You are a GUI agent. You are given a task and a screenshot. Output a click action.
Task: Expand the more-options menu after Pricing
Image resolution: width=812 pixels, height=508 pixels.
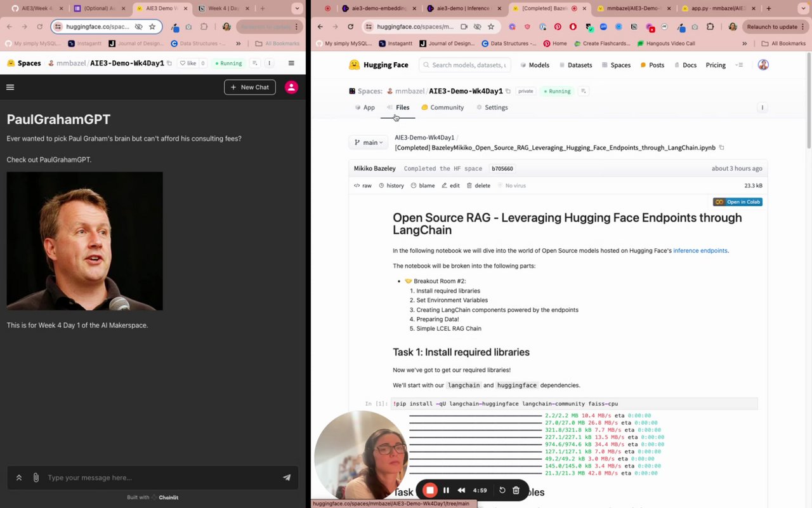point(739,65)
